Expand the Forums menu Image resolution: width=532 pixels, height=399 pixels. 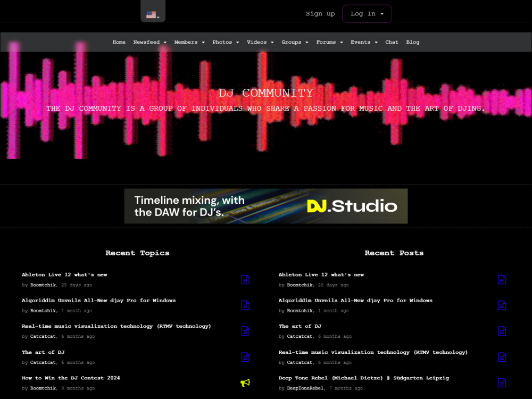[329, 42]
